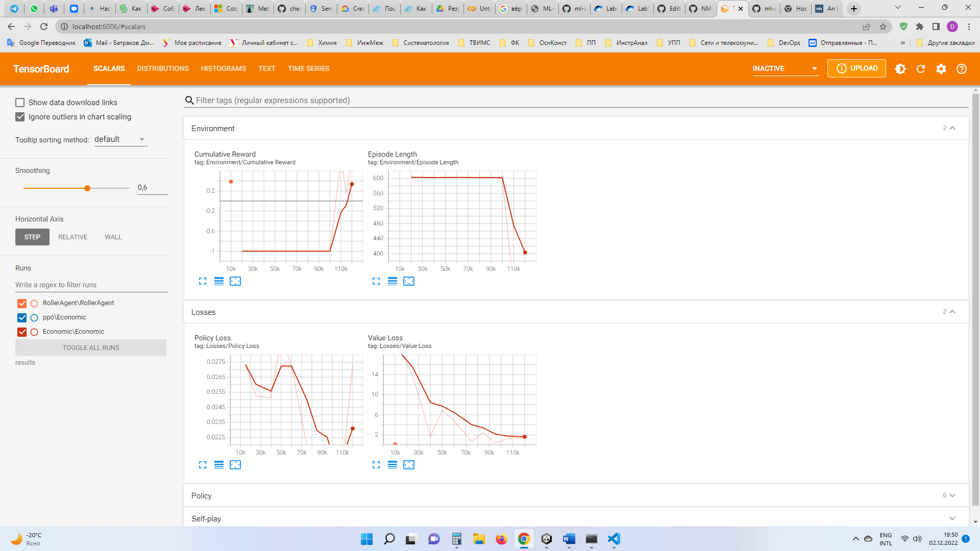Click TOGGLE ALL RUNS button
The image size is (980, 551).
tap(91, 347)
